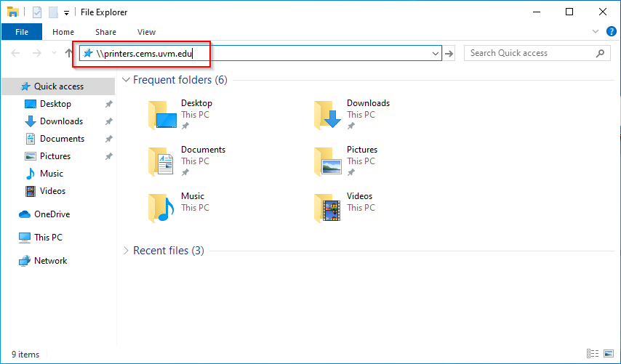Click pin icon beside Documents in navigation pane
The width and height of the screenshot is (621, 364).
pos(108,139)
